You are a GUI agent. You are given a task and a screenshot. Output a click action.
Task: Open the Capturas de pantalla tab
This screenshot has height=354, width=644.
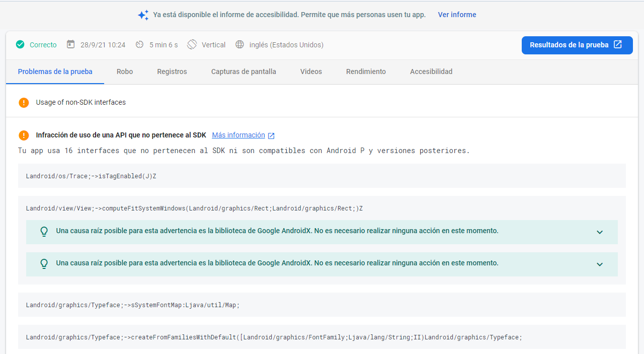244,72
